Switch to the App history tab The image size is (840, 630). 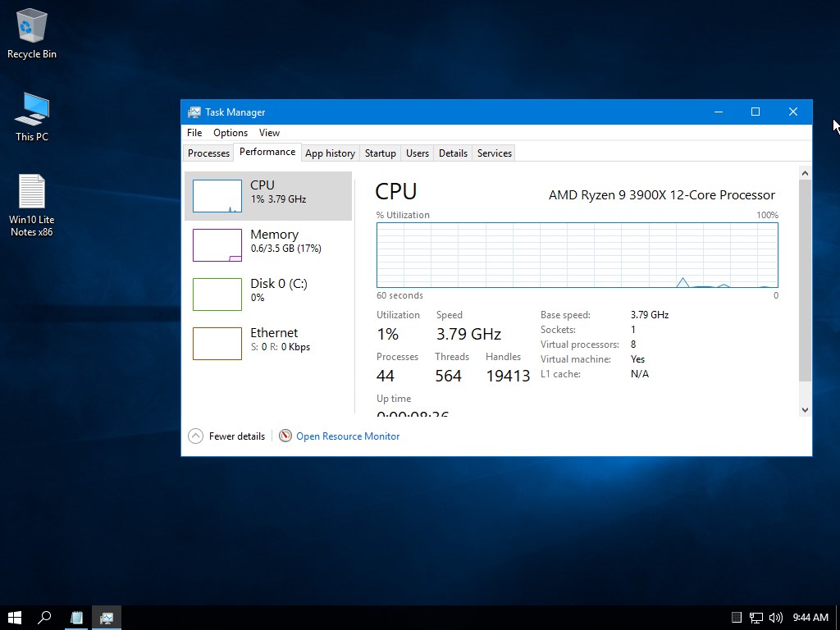[x=330, y=153]
